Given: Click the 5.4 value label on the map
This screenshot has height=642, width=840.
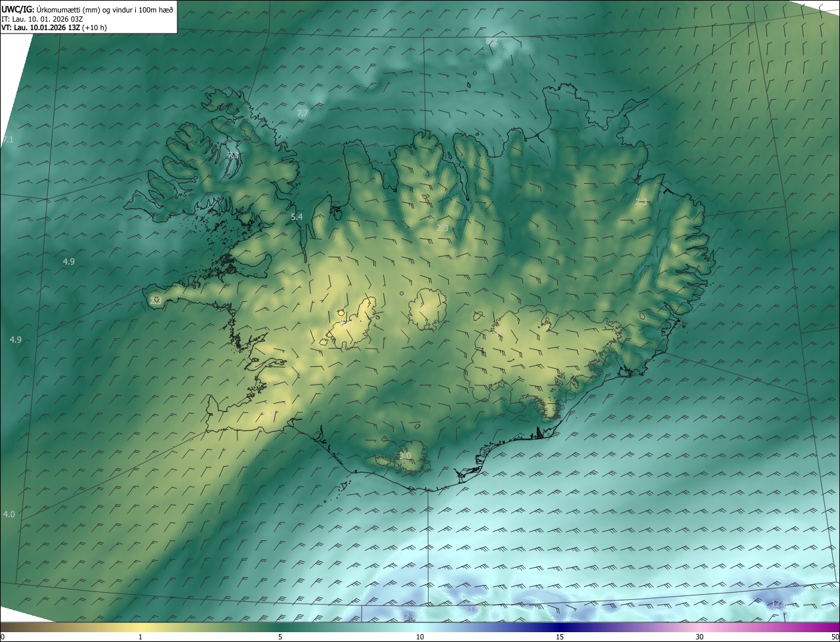Looking at the screenshot, I should pos(297,217).
